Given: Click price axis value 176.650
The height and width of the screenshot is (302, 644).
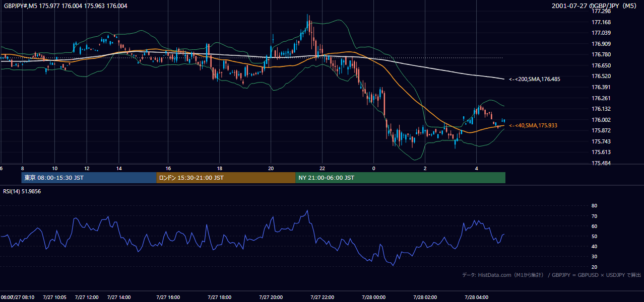Looking at the screenshot, I should click(x=601, y=65).
